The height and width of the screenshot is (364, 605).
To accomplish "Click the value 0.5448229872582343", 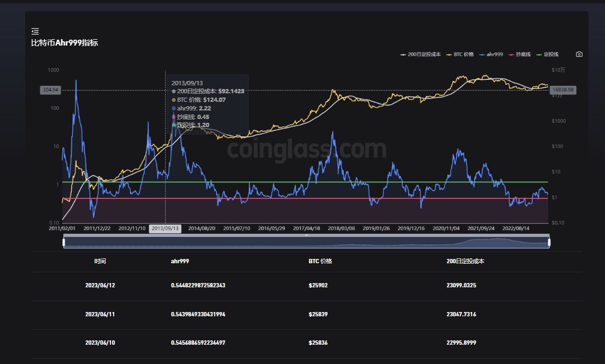I will pos(198,286).
